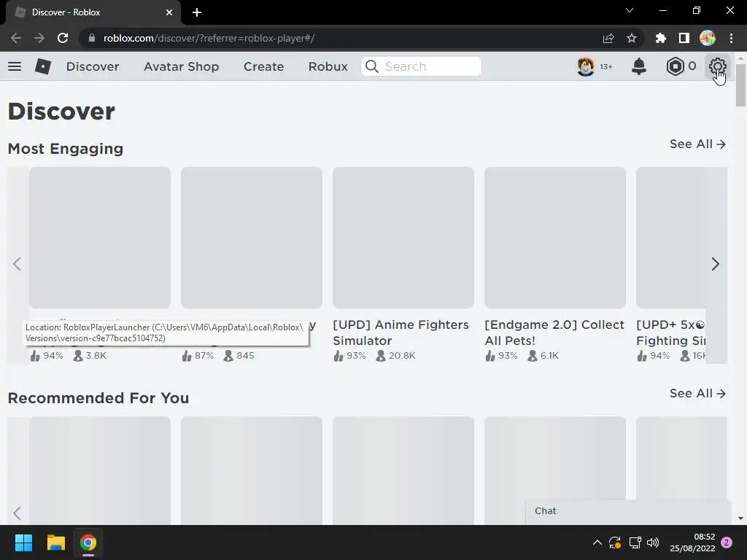747x560 pixels.
Task: Go back with the browser back arrow
Action: tap(16, 38)
